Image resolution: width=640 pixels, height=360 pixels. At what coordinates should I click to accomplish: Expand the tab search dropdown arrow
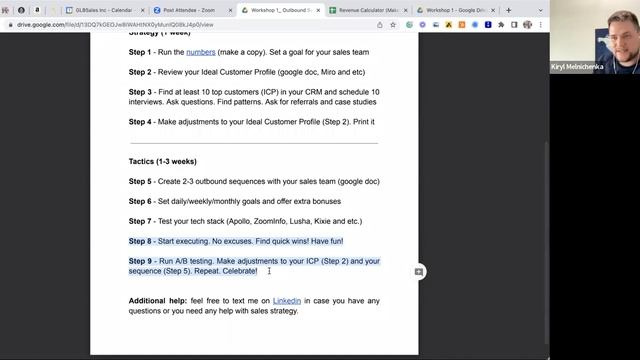click(x=540, y=10)
